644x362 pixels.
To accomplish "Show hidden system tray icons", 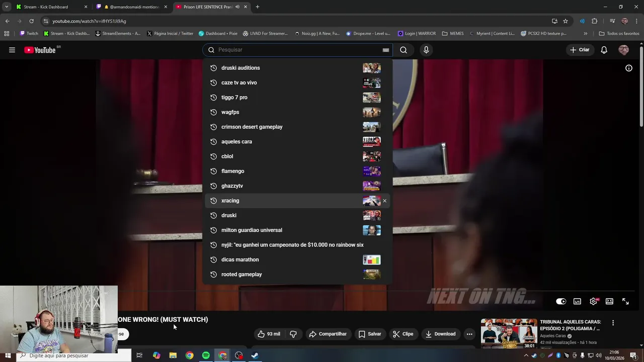I will point(526,355).
